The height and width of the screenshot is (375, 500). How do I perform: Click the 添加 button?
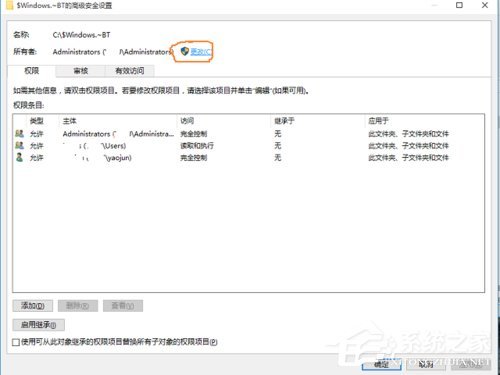click(33, 306)
